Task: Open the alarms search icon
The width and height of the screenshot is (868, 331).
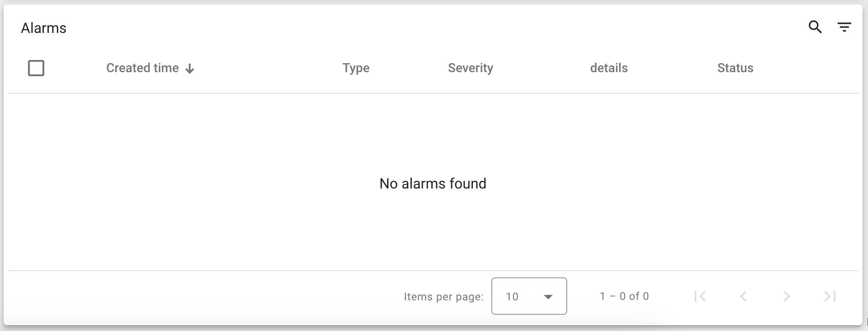Action: 815,28
